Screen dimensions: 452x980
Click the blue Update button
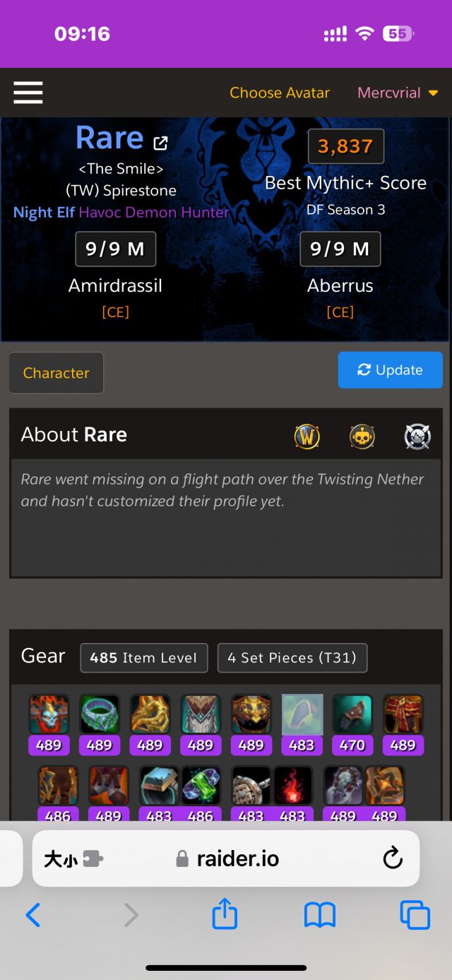coord(391,370)
